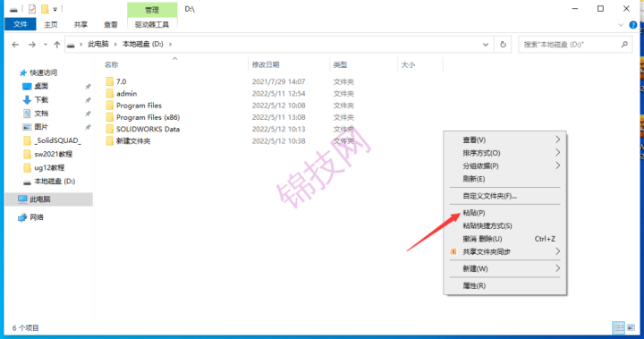Expand the address bar history dropdown
This screenshot has width=644, height=339.
point(486,45)
